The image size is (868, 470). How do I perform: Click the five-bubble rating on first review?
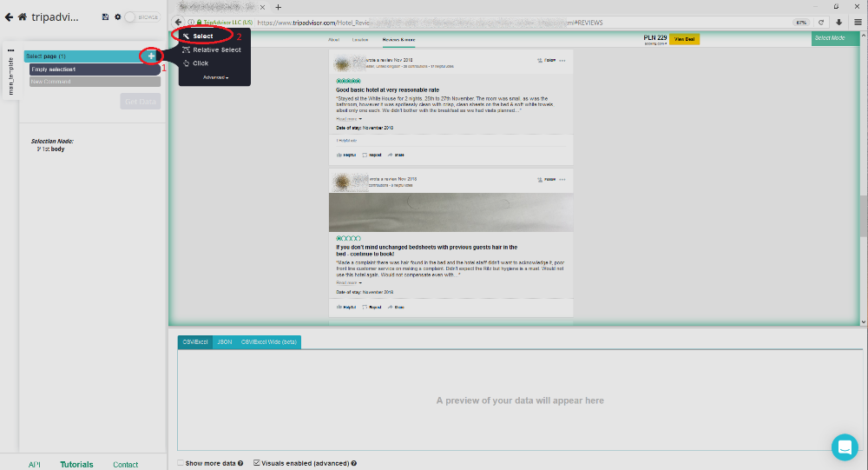(348, 81)
